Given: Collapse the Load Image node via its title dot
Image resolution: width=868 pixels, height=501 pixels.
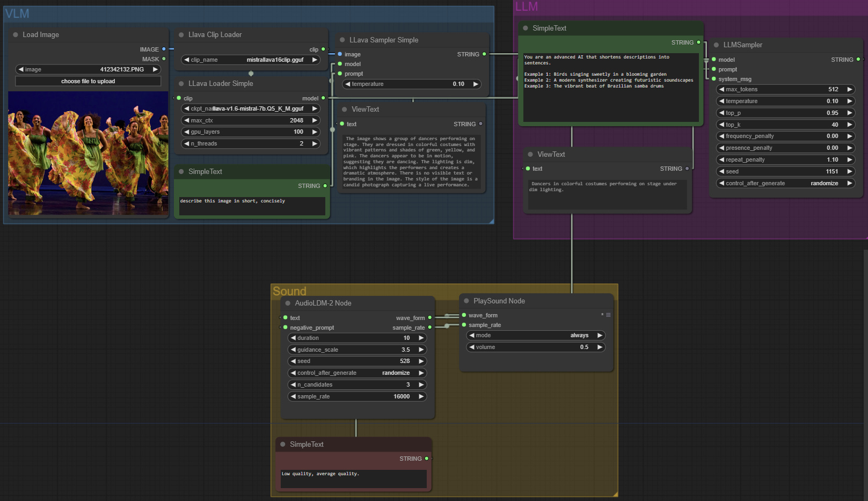Looking at the screenshot, I should coord(14,34).
